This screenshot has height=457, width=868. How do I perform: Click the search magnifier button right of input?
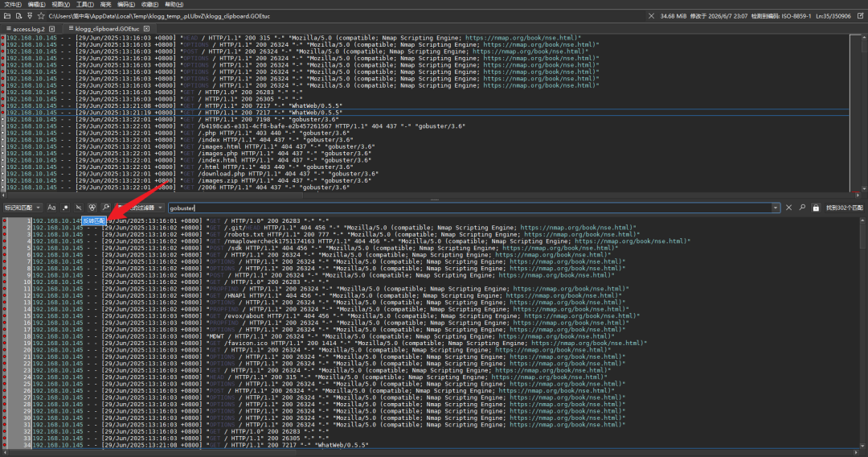point(802,208)
